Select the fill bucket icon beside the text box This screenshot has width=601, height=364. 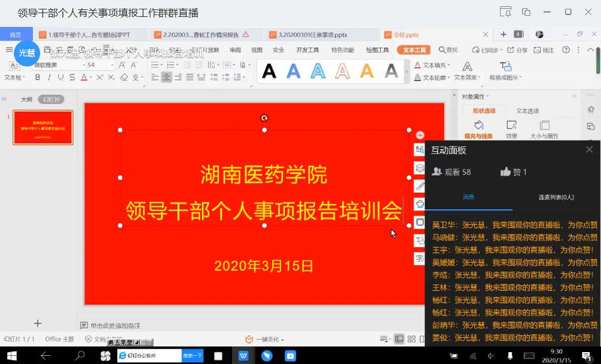pos(420,204)
